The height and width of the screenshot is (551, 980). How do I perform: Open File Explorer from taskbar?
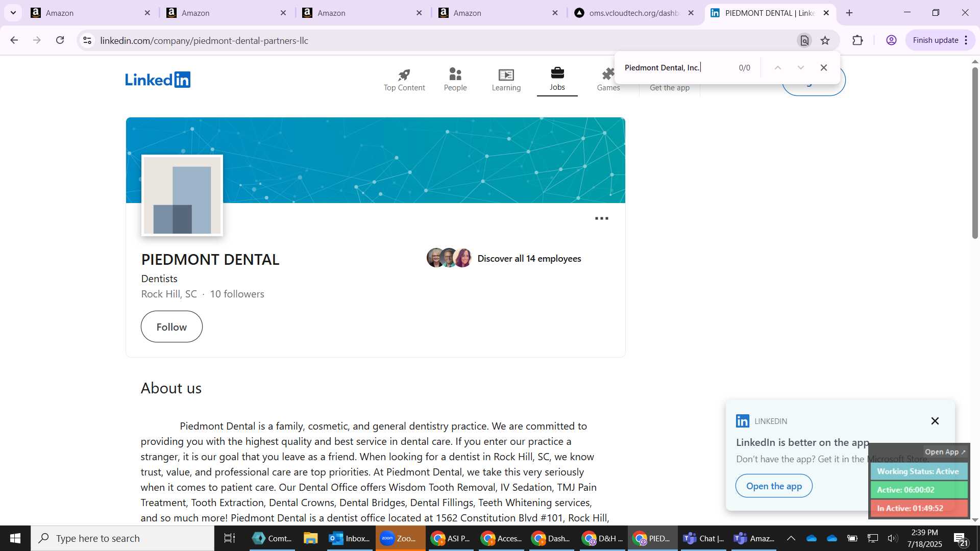tap(310, 538)
